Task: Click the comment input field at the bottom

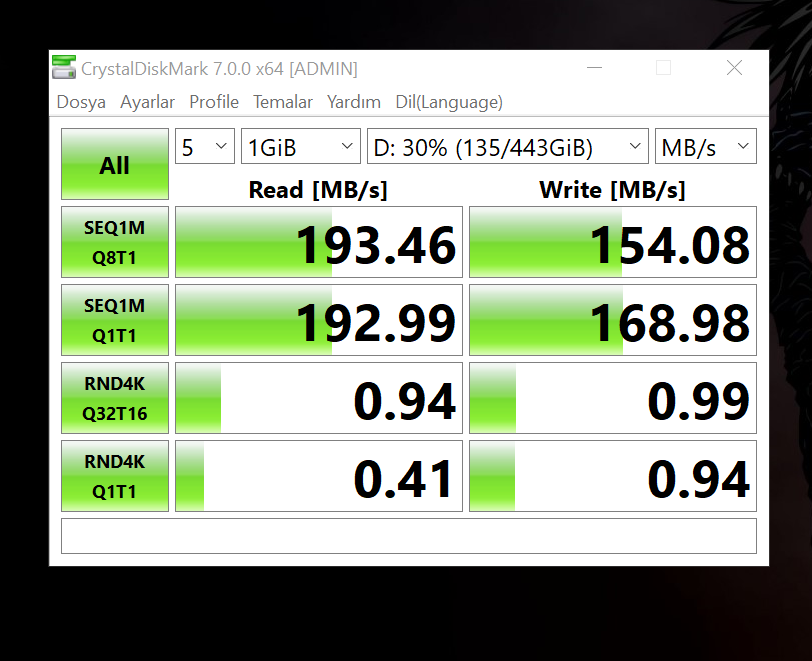Action: [x=406, y=536]
